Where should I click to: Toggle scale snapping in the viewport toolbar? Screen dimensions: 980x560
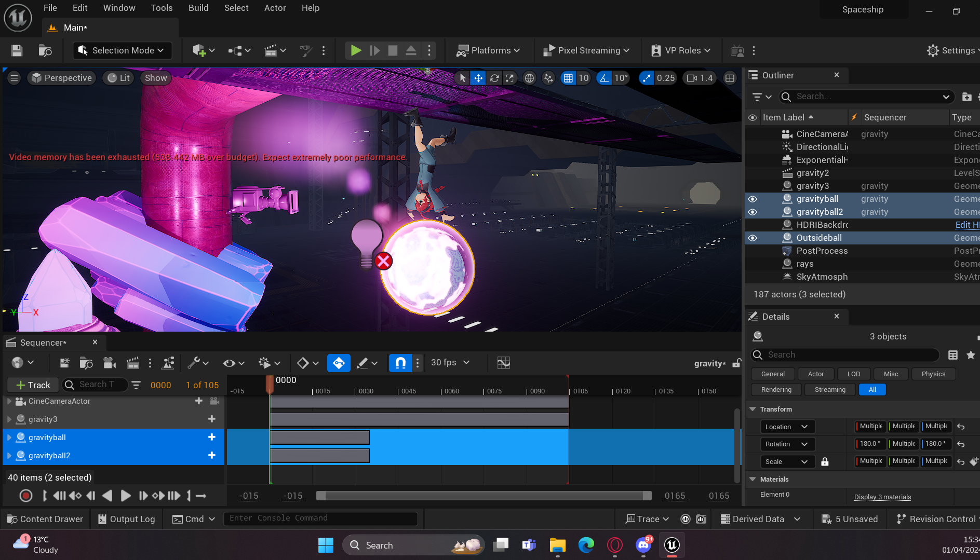tap(646, 78)
